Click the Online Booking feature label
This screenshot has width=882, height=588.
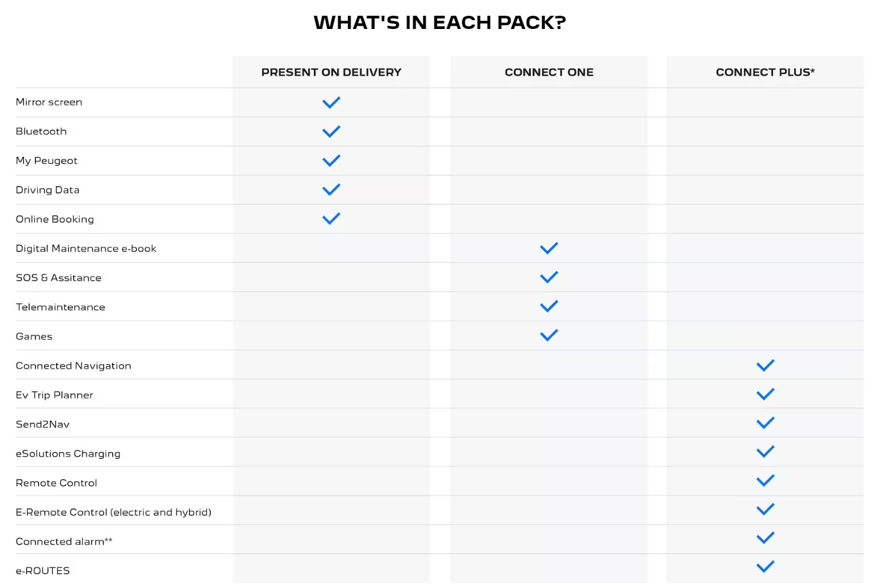point(55,219)
